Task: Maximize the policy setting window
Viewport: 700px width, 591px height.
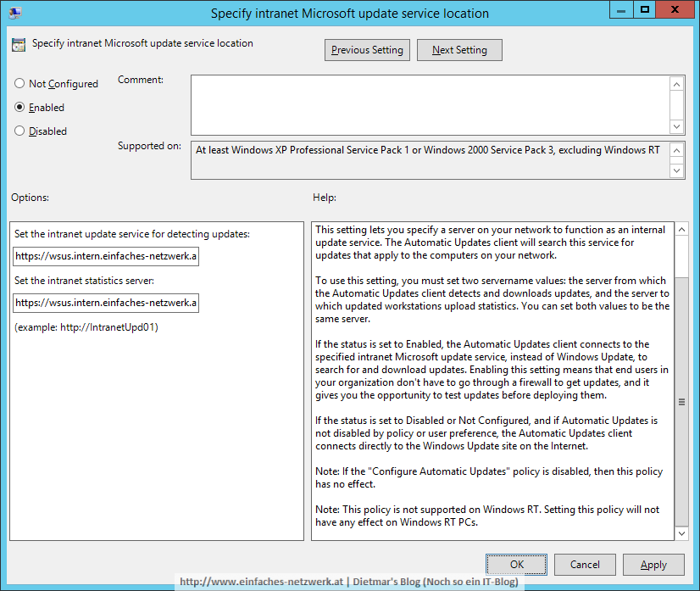Action: (x=645, y=10)
